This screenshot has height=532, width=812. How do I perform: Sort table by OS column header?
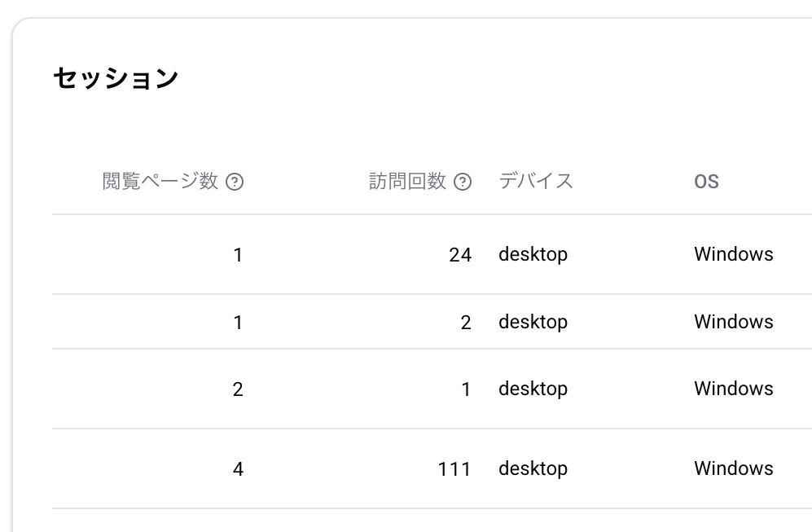tap(705, 182)
